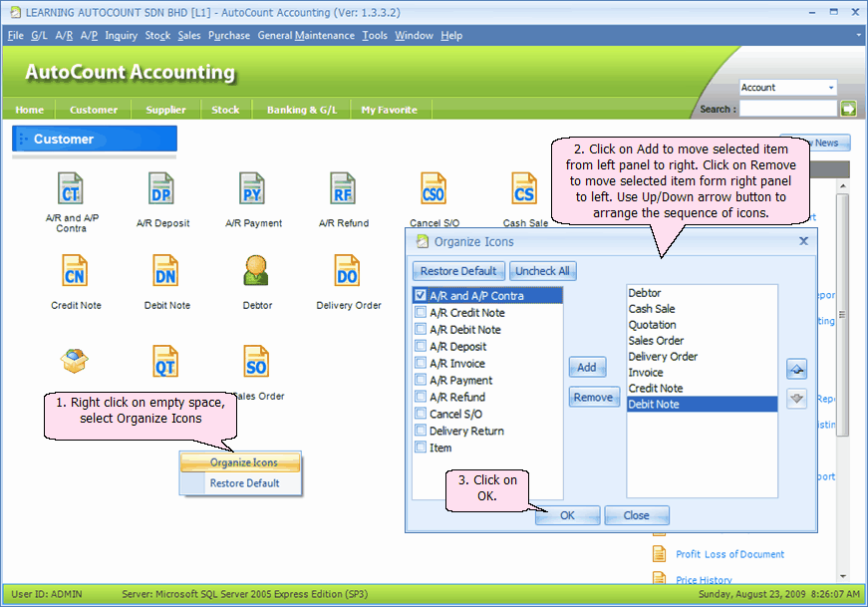Open the A/R Refund icon
The height and width of the screenshot is (607, 868).
(343, 188)
